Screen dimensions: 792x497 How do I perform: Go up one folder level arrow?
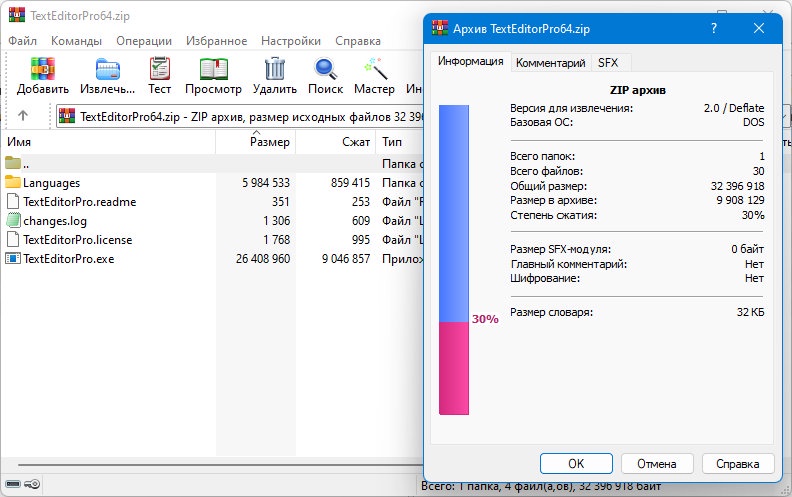[x=23, y=116]
